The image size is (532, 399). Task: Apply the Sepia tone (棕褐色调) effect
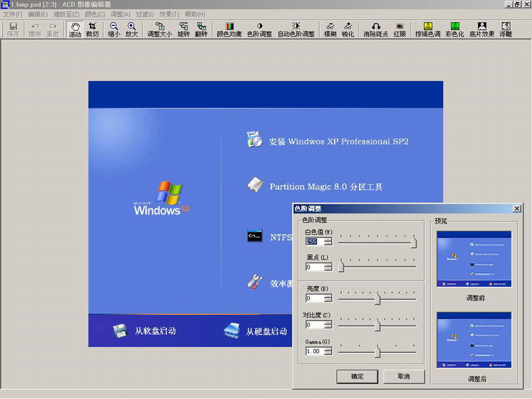click(428, 29)
